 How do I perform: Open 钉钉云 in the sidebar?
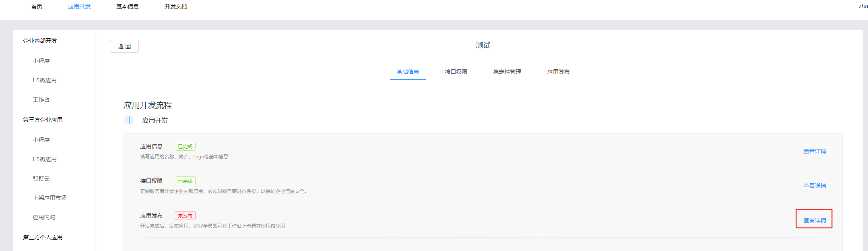click(41, 178)
